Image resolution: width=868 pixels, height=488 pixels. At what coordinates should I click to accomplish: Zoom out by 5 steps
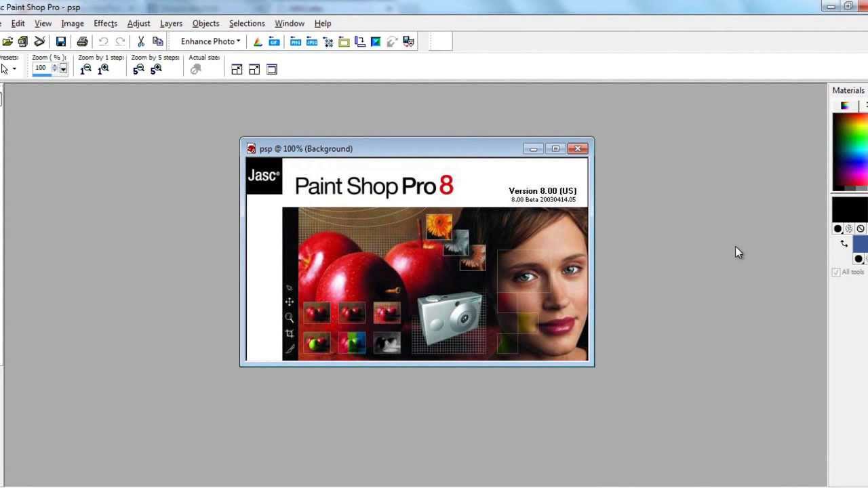pyautogui.click(x=139, y=69)
